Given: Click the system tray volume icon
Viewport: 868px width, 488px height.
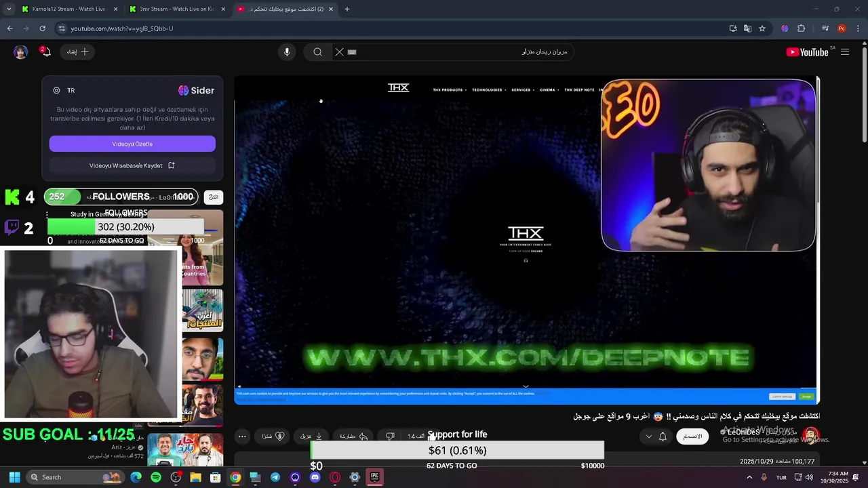Looking at the screenshot, I should coord(809,477).
